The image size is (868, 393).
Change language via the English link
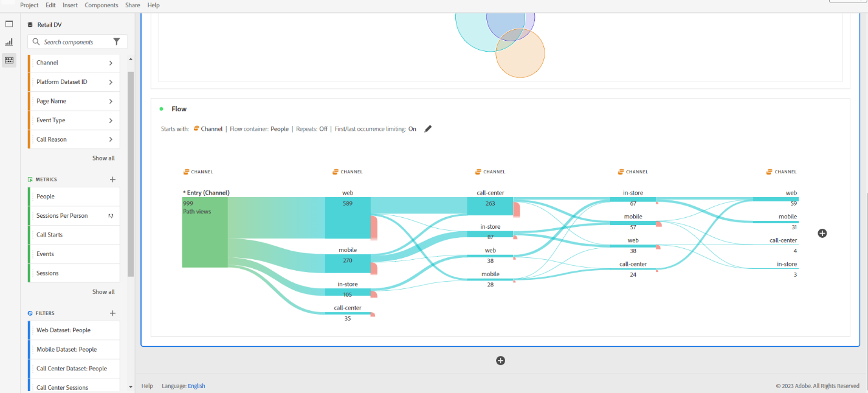click(196, 386)
